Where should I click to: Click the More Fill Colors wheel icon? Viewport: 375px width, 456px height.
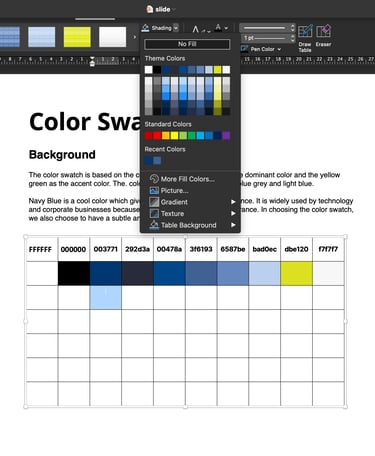[154, 179]
